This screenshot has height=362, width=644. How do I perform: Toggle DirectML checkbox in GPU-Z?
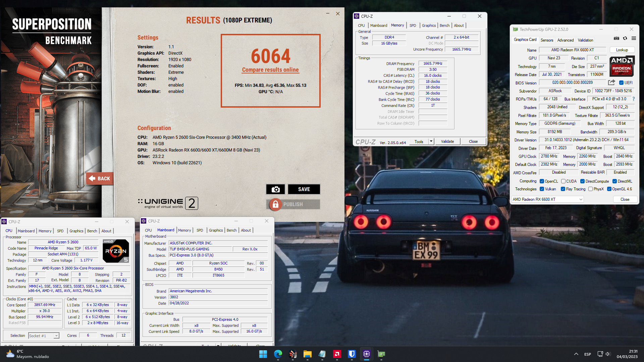tap(615, 181)
